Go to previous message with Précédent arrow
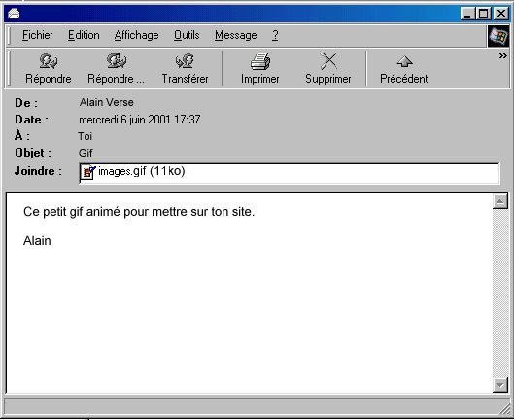The width and height of the screenshot is (514, 420). click(404, 61)
